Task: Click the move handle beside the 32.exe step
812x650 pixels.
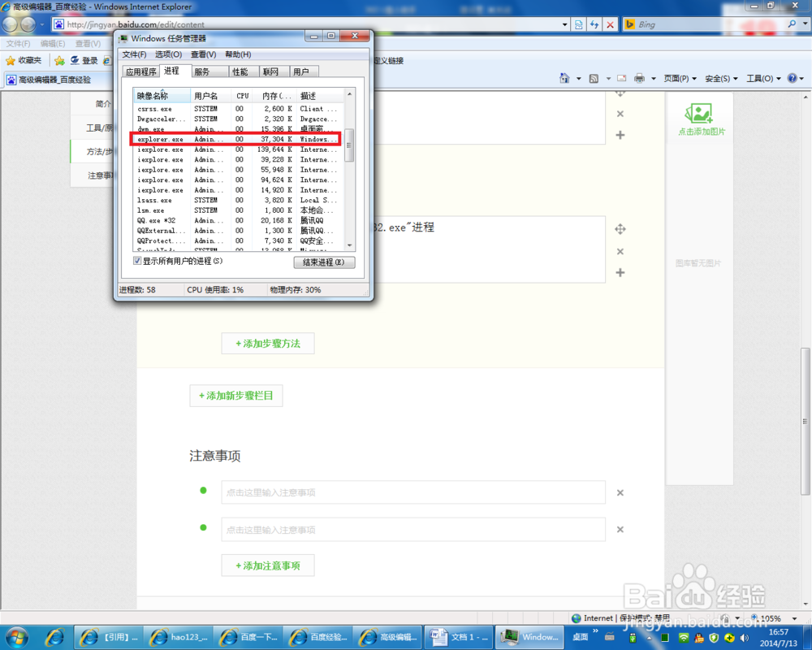Action: point(620,229)
